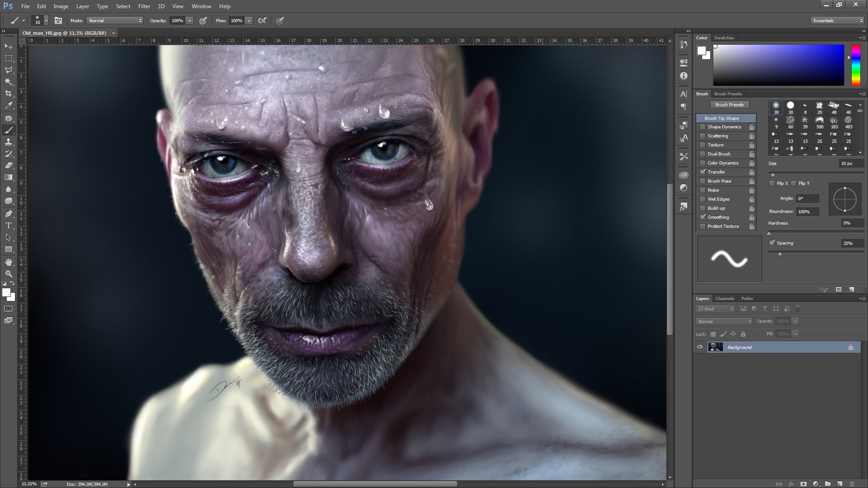The image size is (868, 488).
Task: Drag the Spacing slider in Brush panel
Action: tap(779, 252)
